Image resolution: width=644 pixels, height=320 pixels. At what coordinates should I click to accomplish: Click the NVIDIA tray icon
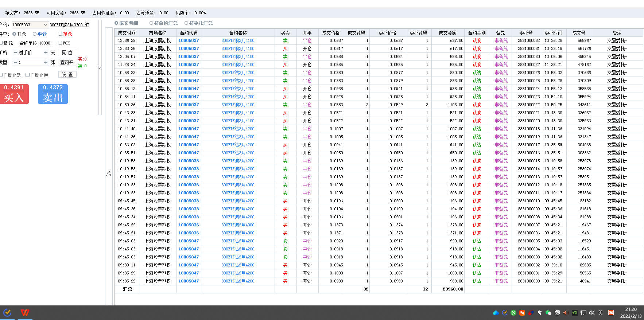click(575, 313)
